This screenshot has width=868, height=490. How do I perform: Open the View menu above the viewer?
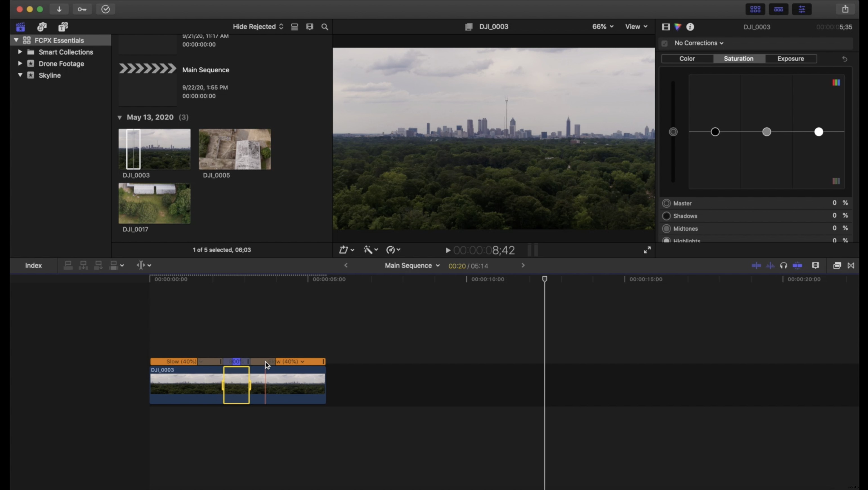635,27
